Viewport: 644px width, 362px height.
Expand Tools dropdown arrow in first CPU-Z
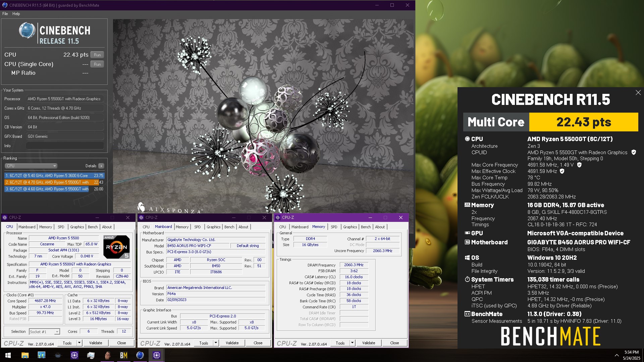(x=79, y=343)
